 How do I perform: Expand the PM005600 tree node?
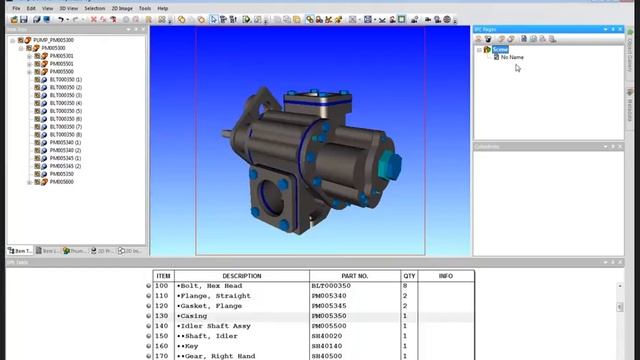click(x=29, y=182)
